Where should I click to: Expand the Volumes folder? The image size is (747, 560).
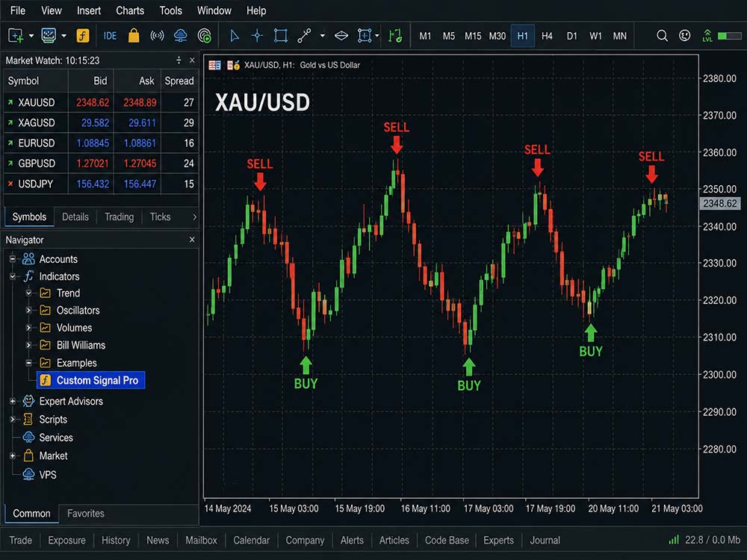click(28, 328)
